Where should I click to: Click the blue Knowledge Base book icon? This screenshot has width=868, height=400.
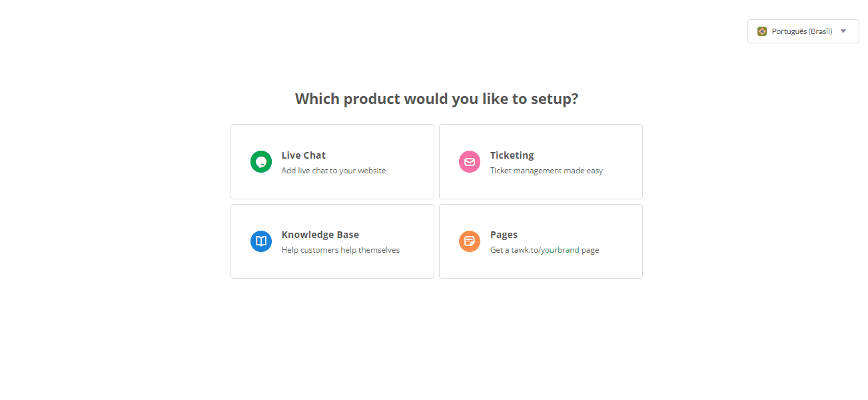(261, 241)
